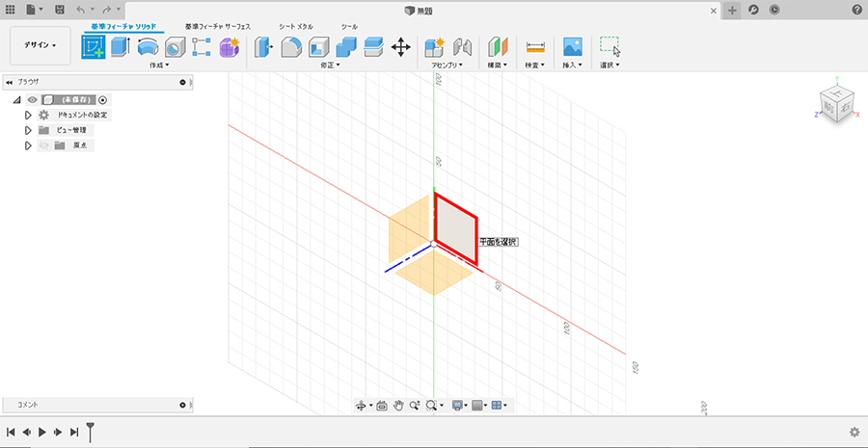Switch to ツール tab

[x=349, y=26]
